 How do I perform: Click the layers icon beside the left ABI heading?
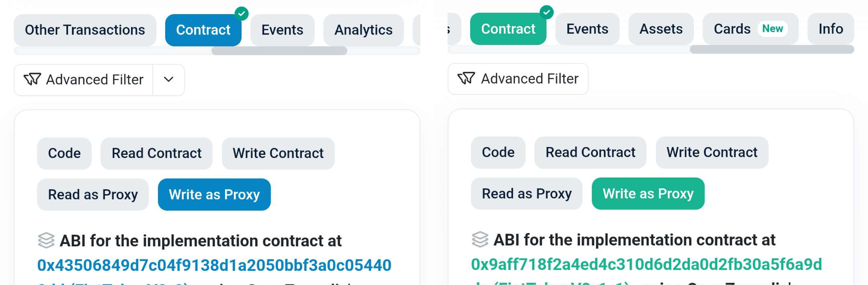(x=46, y=240)
